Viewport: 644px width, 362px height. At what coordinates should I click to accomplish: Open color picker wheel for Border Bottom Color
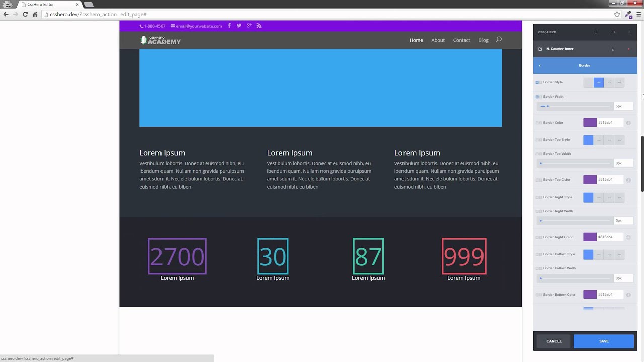tap(628, 295)
